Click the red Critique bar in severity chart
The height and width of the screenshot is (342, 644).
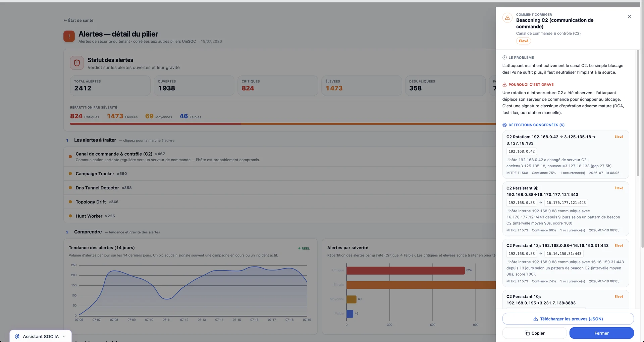coord(406,270)
